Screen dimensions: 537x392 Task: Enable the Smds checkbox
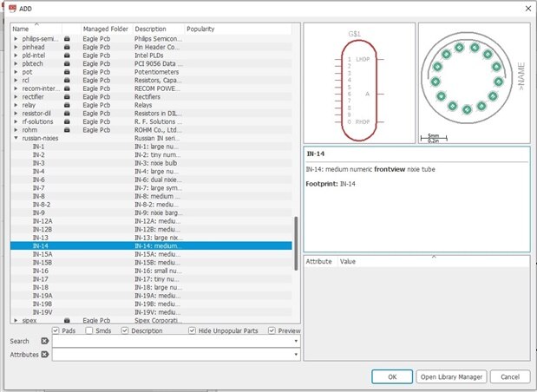pos(88,330)
